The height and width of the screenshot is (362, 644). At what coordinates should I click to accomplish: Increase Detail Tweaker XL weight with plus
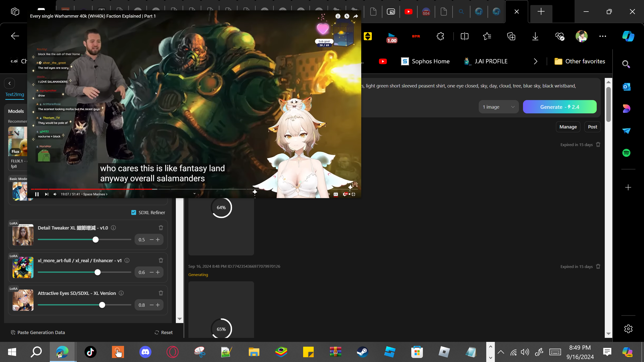pos(158,240)
